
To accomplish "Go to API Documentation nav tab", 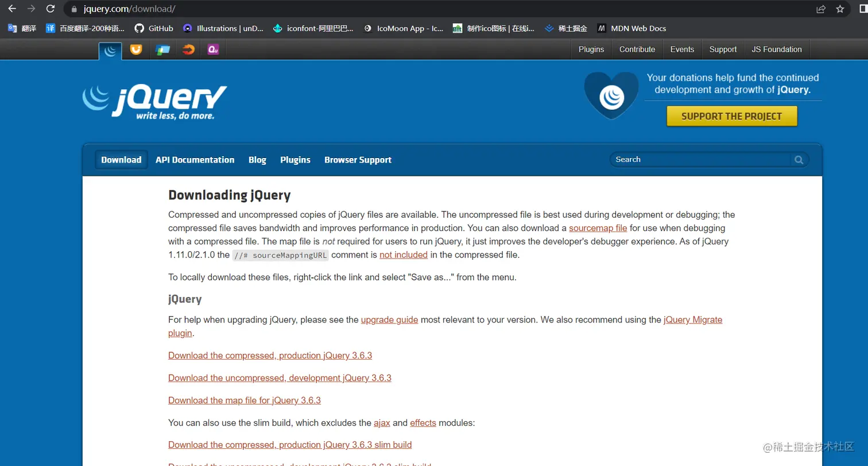I will (x=195, y=160).
